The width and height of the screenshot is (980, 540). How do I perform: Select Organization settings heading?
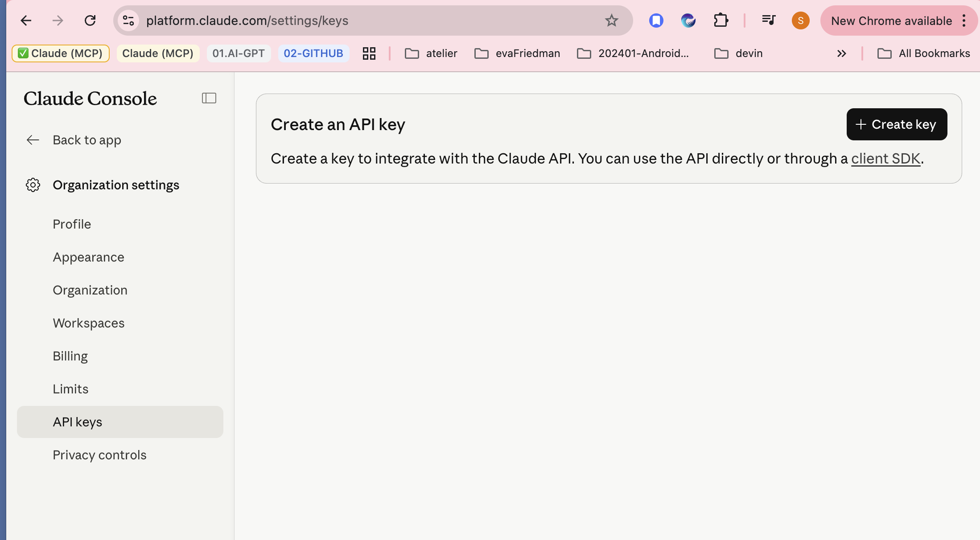116,185
